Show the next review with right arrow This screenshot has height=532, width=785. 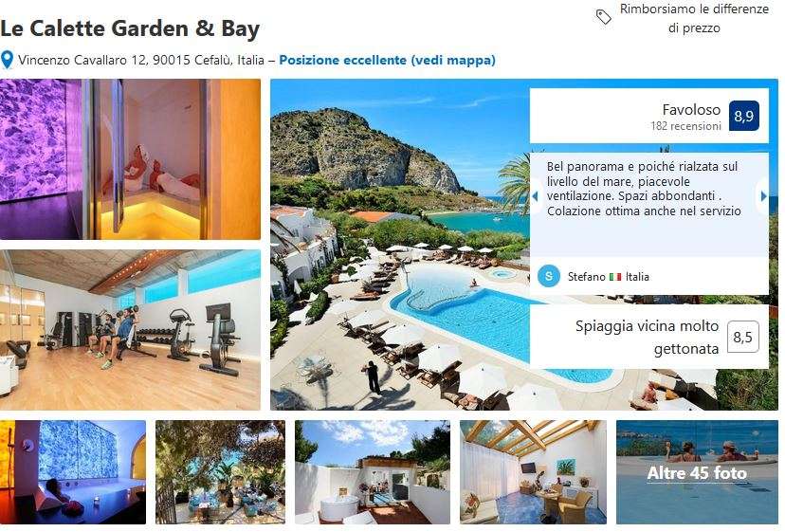(x=763, y=196)
